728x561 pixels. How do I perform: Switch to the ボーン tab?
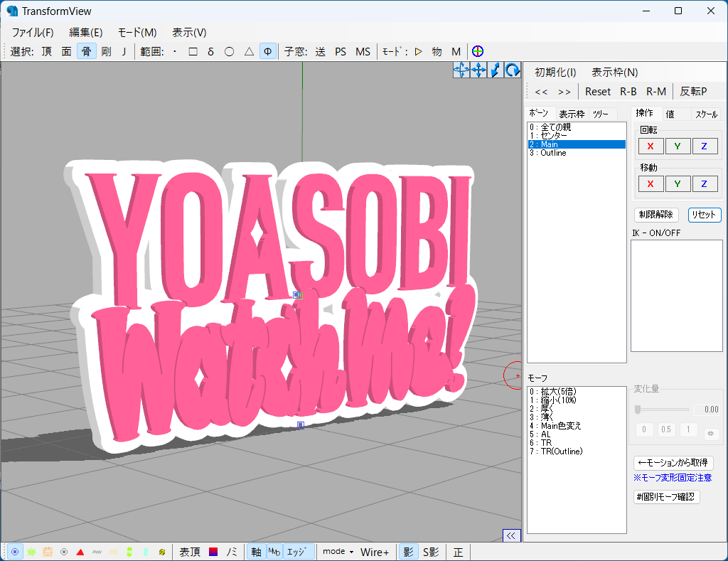539,113
